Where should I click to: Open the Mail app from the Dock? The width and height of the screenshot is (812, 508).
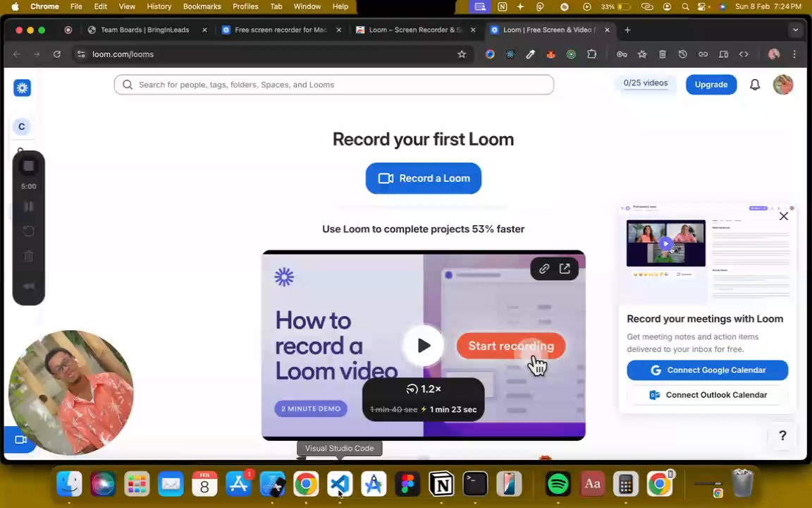pos(171,484)
